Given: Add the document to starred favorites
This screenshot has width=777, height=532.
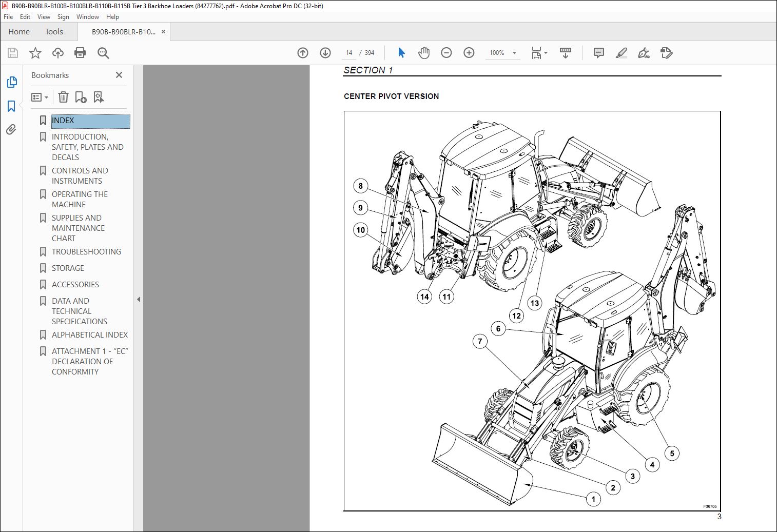Looking at the screenshot, I should [x=35, y=53].
